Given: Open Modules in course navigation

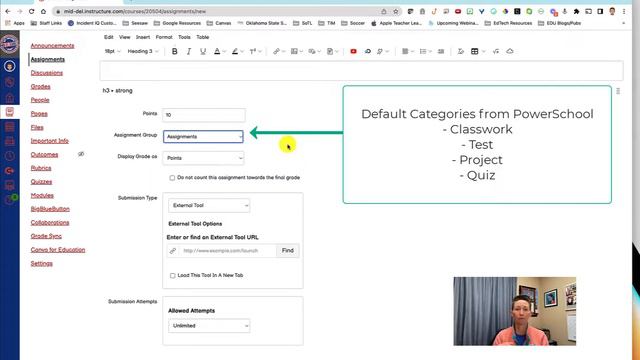Looking at the screenshot, I should (42, 196).
